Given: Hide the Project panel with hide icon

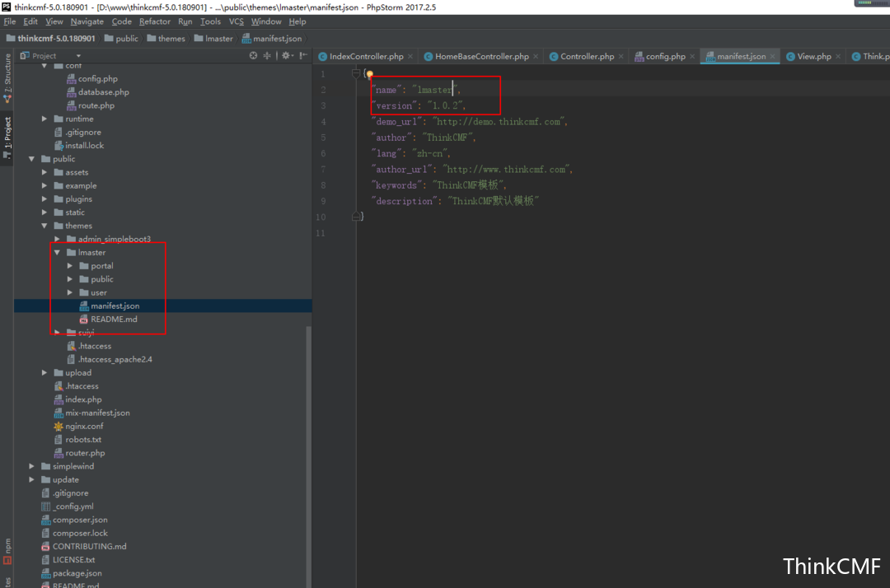Looking at the screenshot, I should coord(303,55).
